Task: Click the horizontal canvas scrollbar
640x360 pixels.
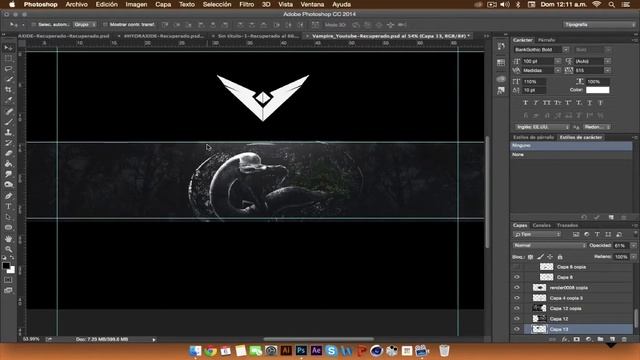Action: [318, 339]
